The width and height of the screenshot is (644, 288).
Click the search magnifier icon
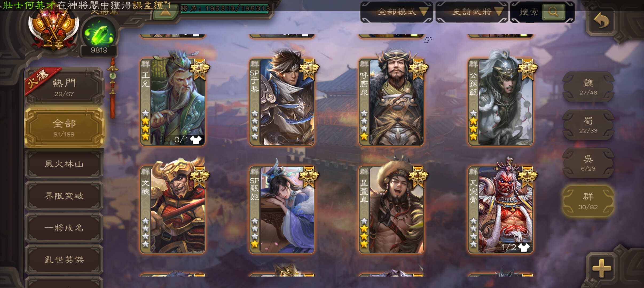point(553,12)
